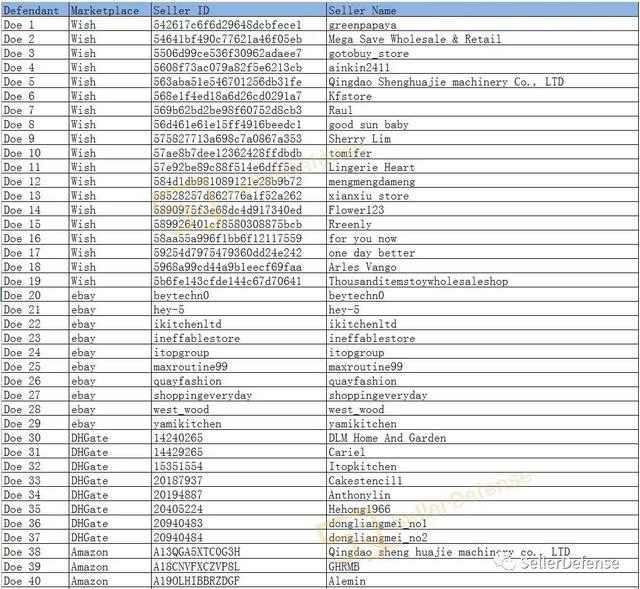Click seller ID A18CNVFXCZVPSL
The height and width of the screenshot is (589, 640).
[x=239, y=567]
